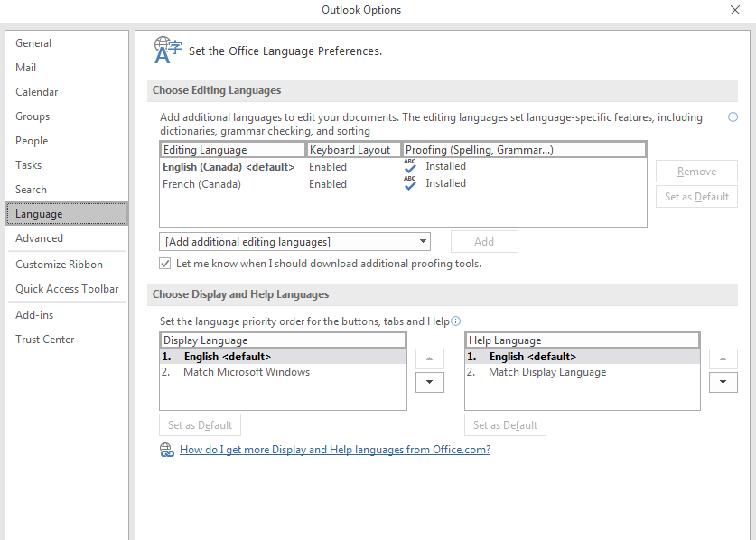Close the Outlook Options dialog

click(735, 10)
